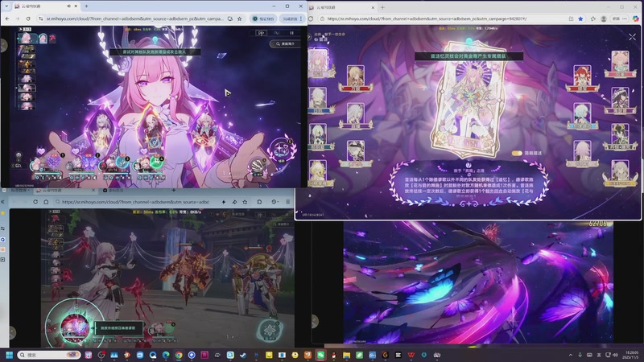Use the skill icon in bottom-left game
The height and width of the screenshot is (362, 644).
click(x=270, y=330)
